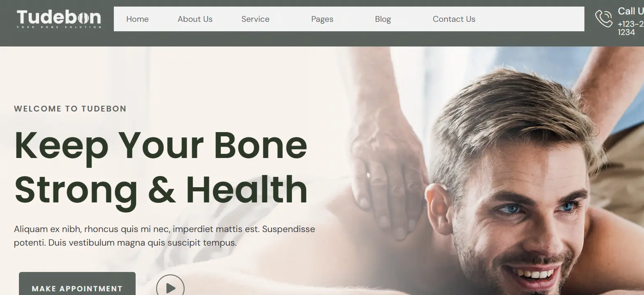Viewport: 644px width, 295px height.
Task: Click the Call Us label
Action: click(x=630, y=11)
